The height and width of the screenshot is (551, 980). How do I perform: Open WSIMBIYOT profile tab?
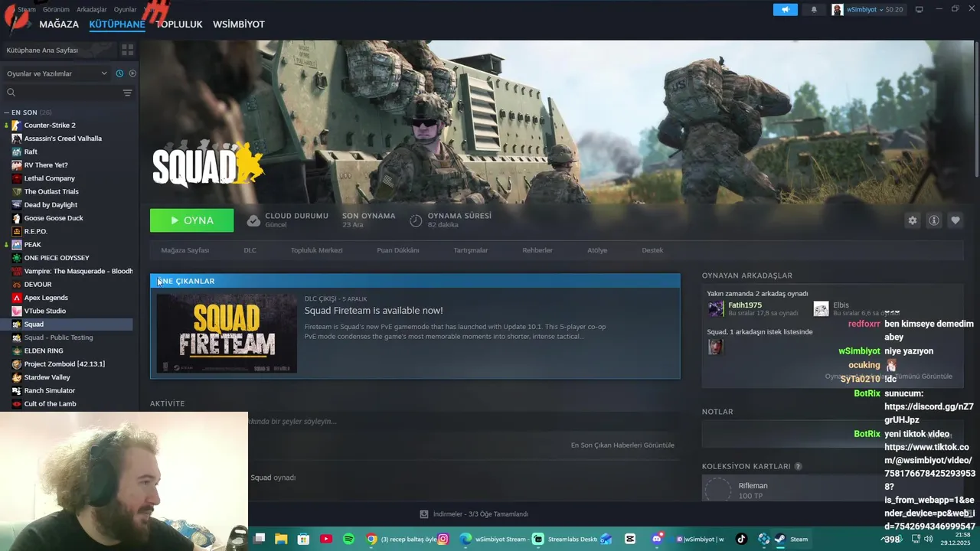pyautogui.click(x=239, y=24)
